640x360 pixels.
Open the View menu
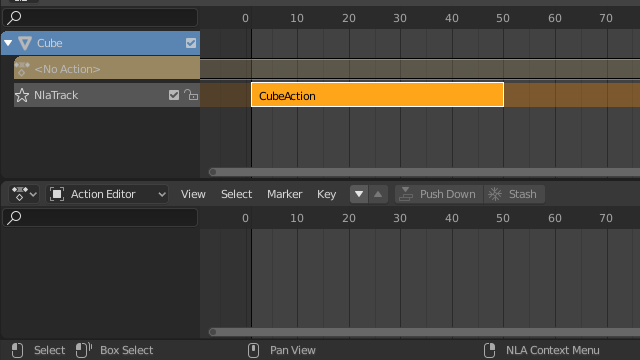193,194
